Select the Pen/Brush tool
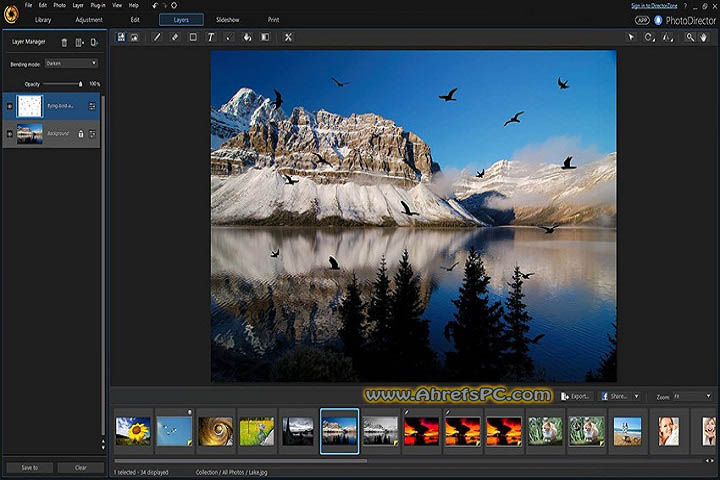The height and width of the screenshot is (480, 720). click(x=157, y=37)
